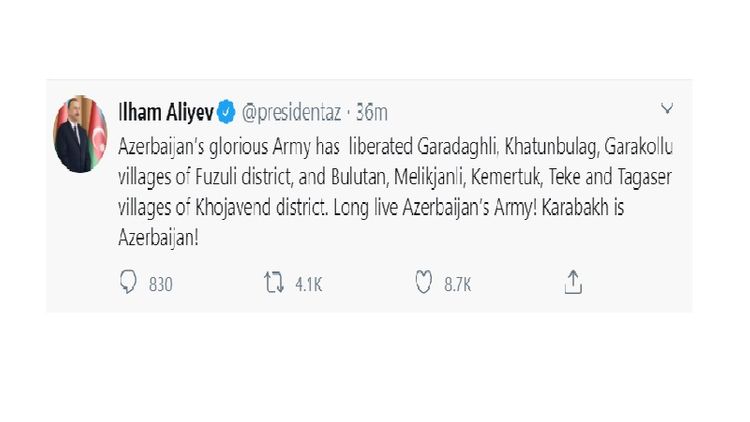Retweet the post using the retweet icon
Viewport: 750px width, 422px height.
tap(273, 283)
